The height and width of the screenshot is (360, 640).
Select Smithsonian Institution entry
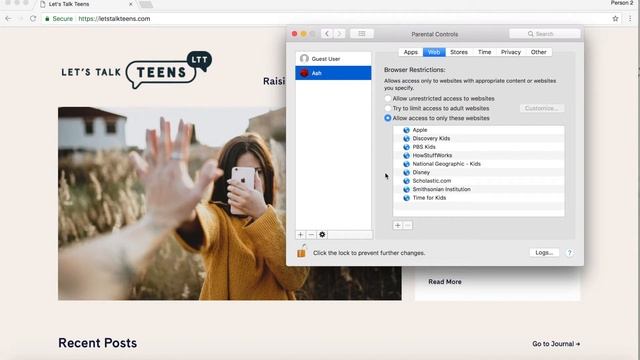click(x=479, y=189)
